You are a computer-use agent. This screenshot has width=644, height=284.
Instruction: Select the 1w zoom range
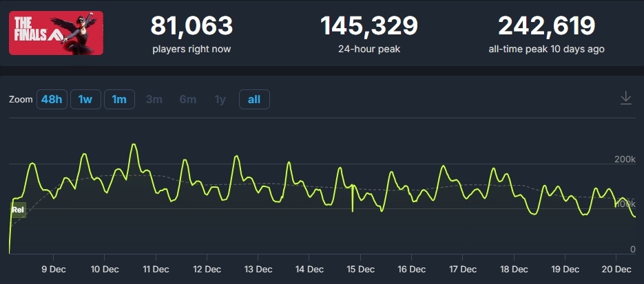[85, 100]
